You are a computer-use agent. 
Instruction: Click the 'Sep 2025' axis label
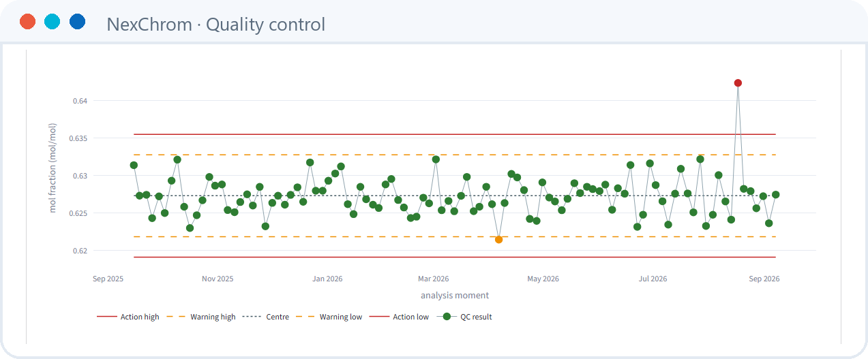coord(108,279)
